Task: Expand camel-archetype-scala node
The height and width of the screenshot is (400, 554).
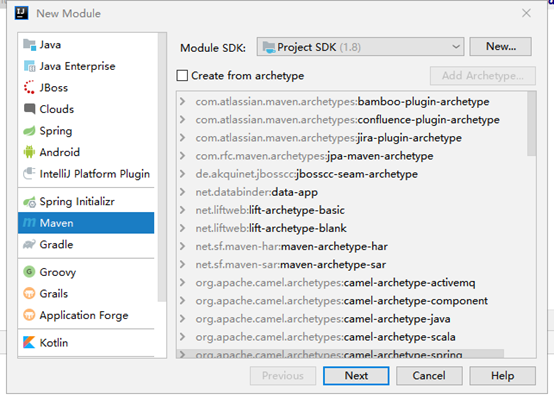Action: click(183, 337)
